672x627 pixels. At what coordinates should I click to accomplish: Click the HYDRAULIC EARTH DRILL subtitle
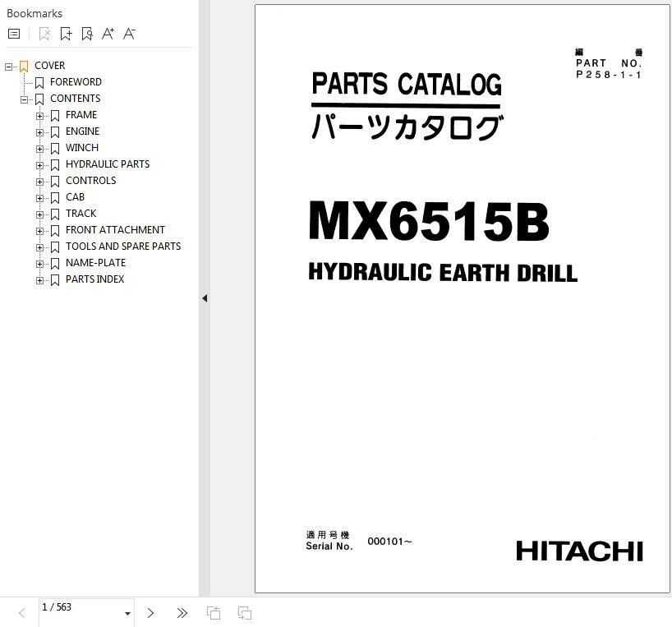443,273
